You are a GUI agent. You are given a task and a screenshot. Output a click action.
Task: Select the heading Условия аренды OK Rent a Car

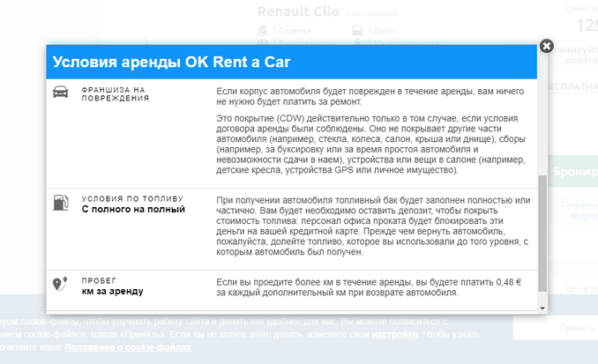pos(171,62)
